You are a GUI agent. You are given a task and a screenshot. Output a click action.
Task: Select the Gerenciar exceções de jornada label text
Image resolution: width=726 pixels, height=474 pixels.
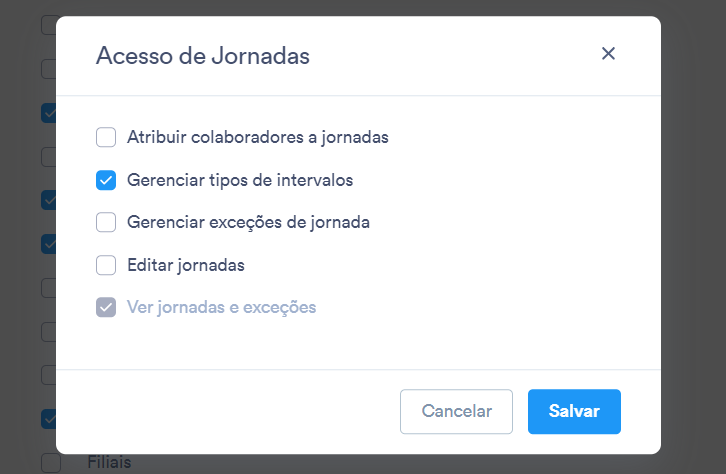248,223
